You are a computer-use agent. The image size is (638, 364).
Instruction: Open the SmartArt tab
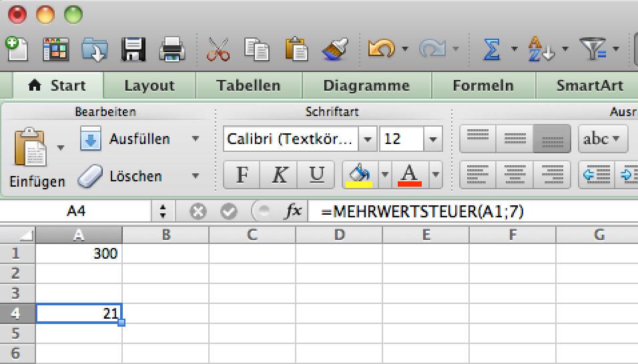point(589,85)
